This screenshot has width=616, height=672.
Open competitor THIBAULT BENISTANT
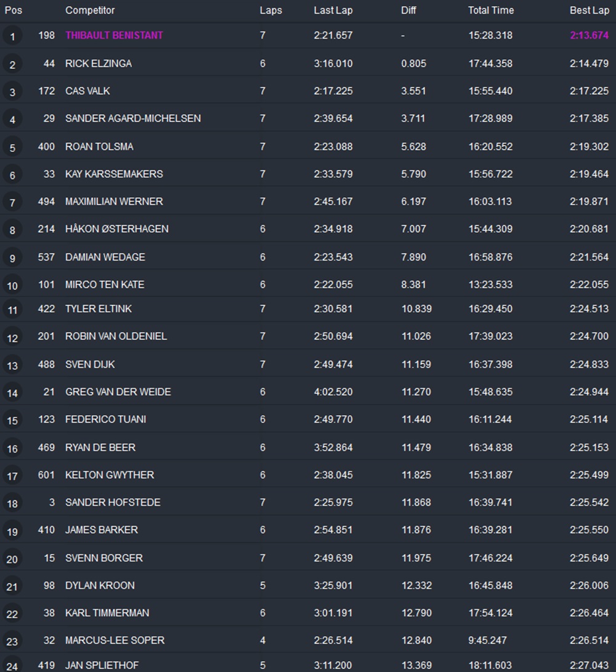(114, 36)
